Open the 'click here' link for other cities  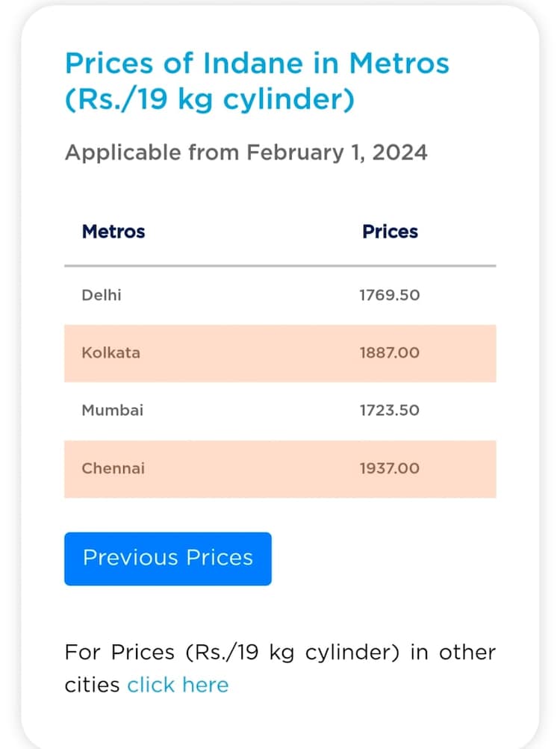(x=178, y=685)
